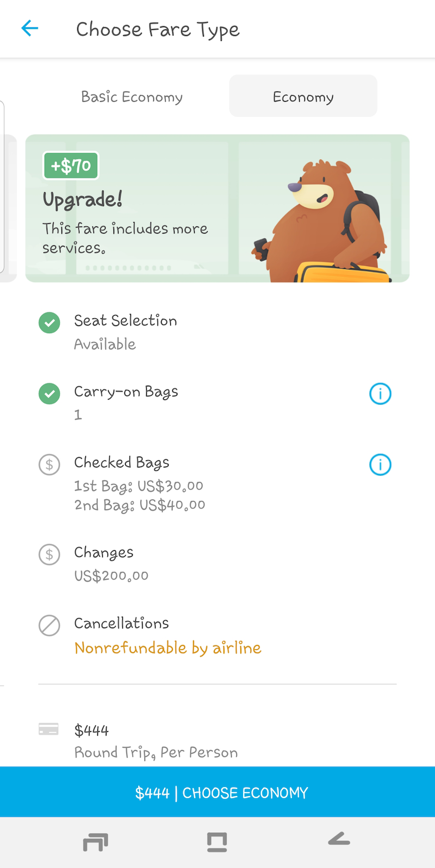Switch to the Basic Economy tab
The width and height of the screenshot is (435, 868).
coord(132,97)
